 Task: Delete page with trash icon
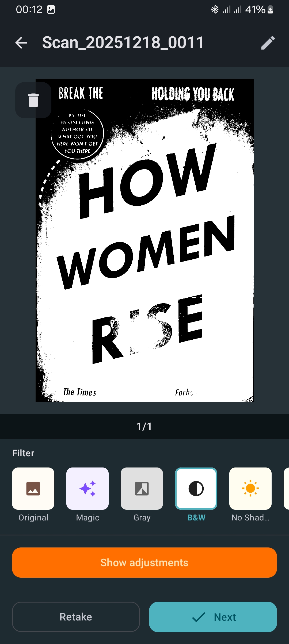tap(33, 100)
